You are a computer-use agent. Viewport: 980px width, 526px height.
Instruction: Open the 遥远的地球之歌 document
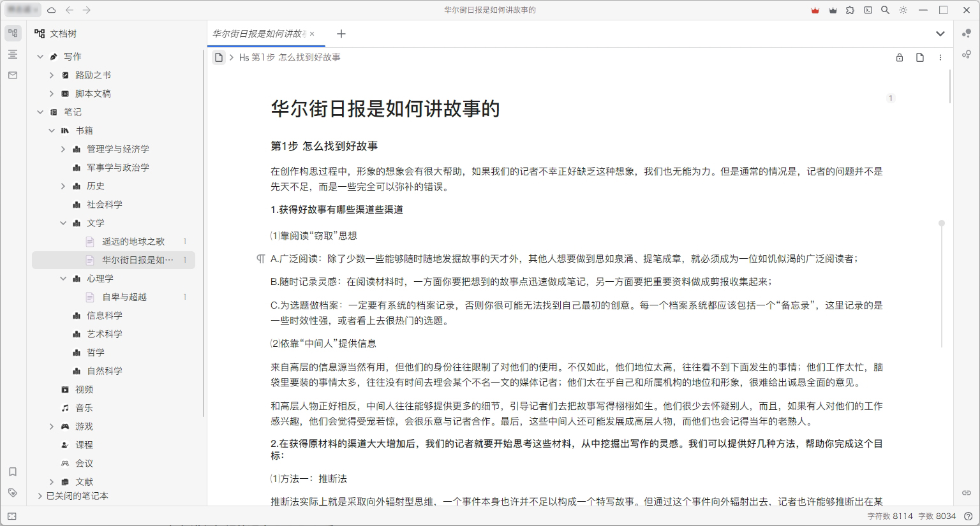coord(133,242)
